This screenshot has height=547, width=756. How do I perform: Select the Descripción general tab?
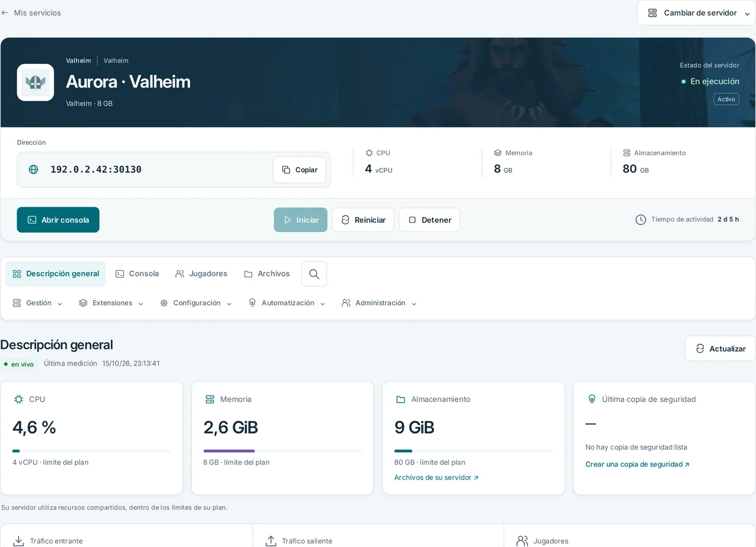[x=56, y=274]
